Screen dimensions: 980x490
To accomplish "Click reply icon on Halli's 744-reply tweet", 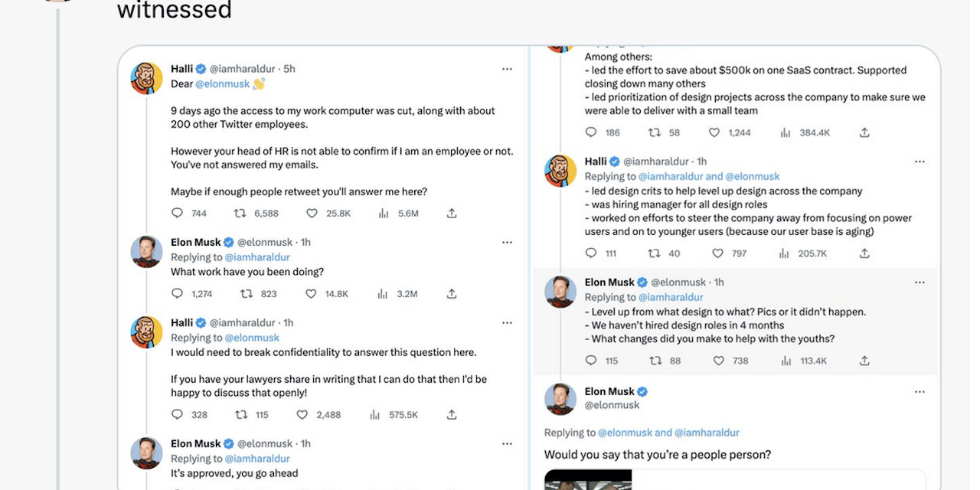I will click(x=178, y=213).
